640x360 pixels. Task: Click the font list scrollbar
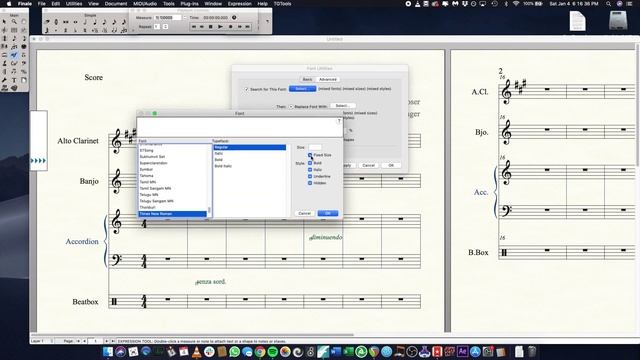click(209, 210)
